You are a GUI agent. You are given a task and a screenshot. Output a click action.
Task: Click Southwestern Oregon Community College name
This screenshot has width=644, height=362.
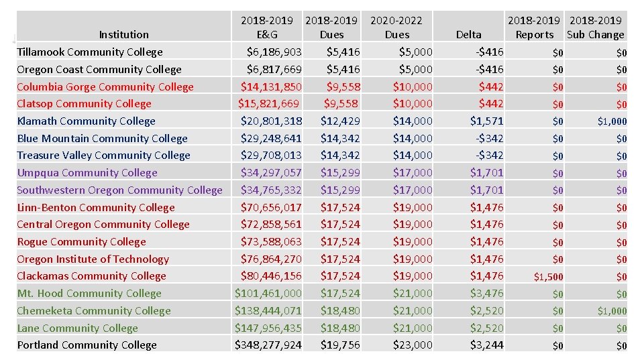coord(119,190)
